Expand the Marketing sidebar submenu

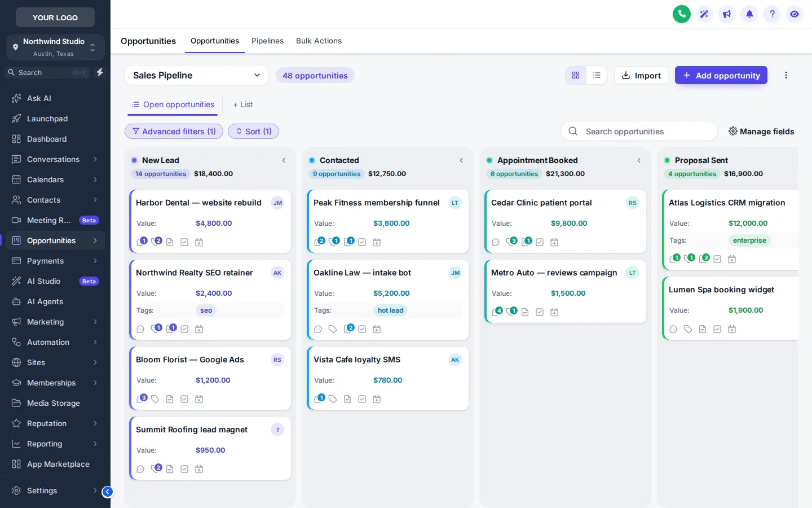95,322
